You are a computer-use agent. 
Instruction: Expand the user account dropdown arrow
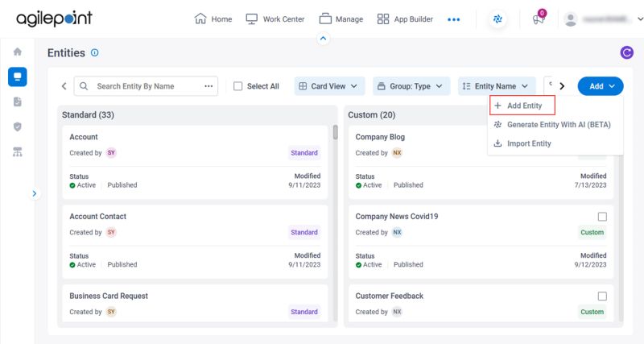(x=640, y=19)
